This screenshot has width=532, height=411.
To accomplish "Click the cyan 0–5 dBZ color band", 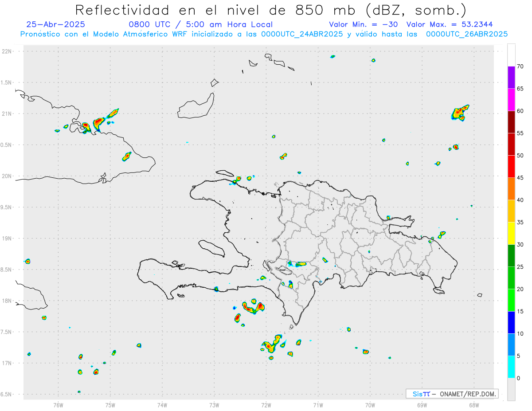I will click(511, 367).
